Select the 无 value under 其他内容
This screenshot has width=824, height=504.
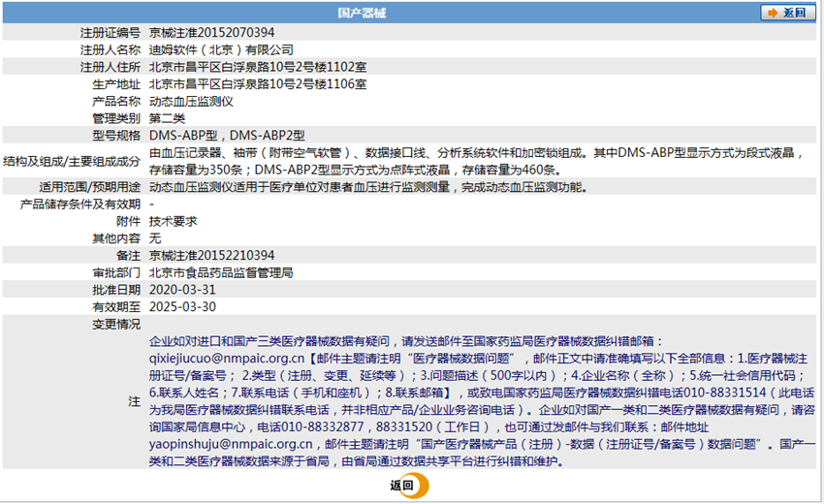coord(155,238)
